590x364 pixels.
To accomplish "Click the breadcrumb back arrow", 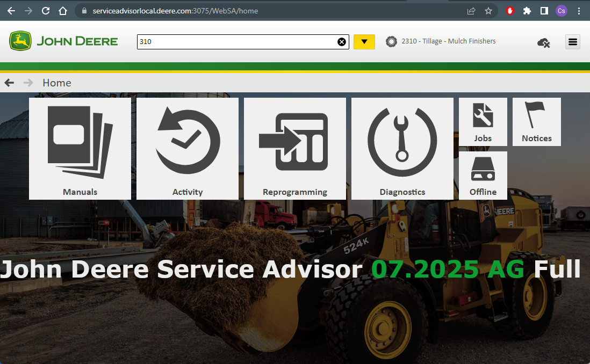I will pyautogui.click(x=9, y=83).
